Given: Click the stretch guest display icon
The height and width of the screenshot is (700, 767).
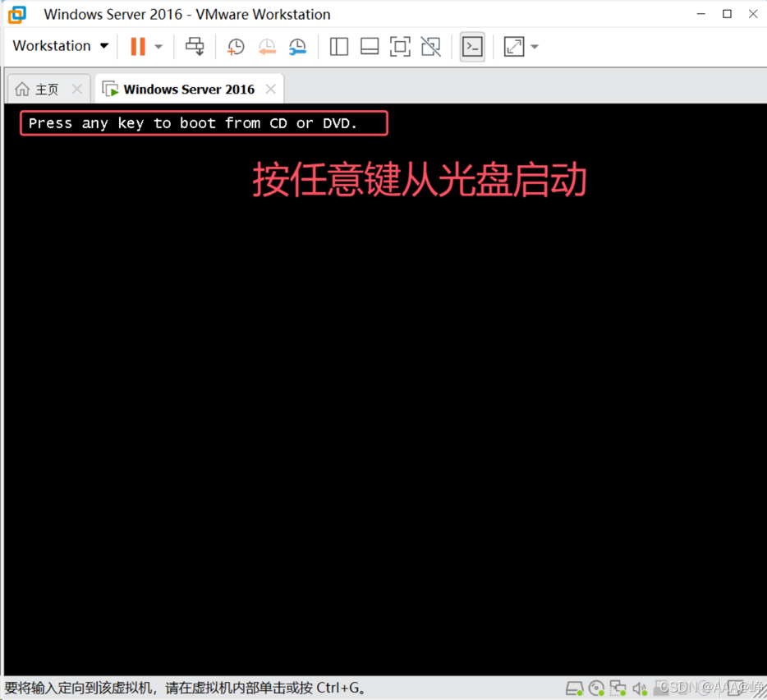Looking at the screenshot, I should (x=514, y=47).
